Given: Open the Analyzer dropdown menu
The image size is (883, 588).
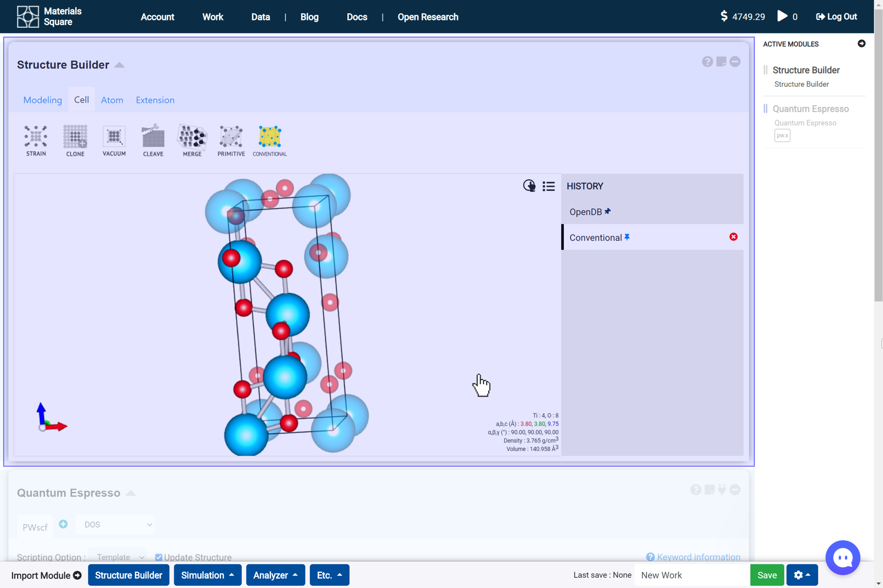Looking at the screenshot, I should click(275, 575).
